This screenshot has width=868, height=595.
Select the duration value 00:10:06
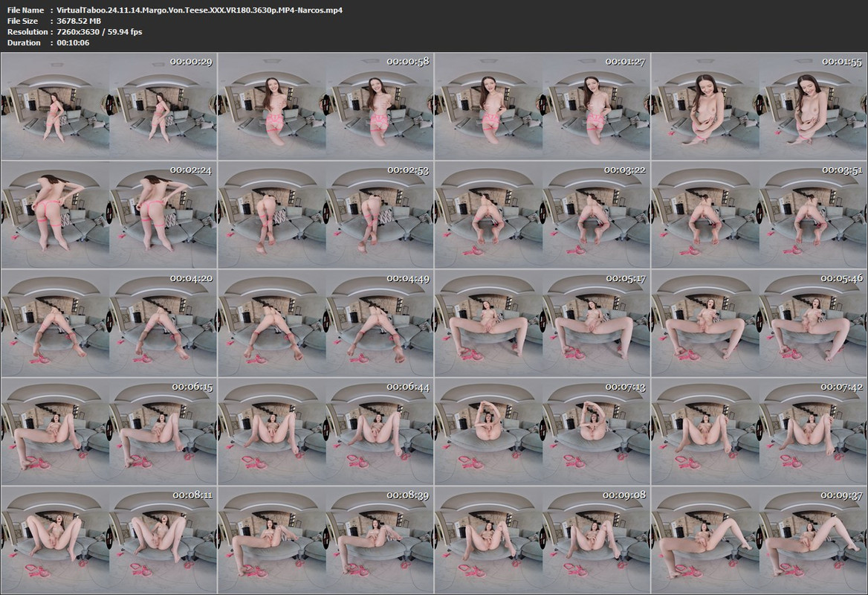tap(73, 42)
